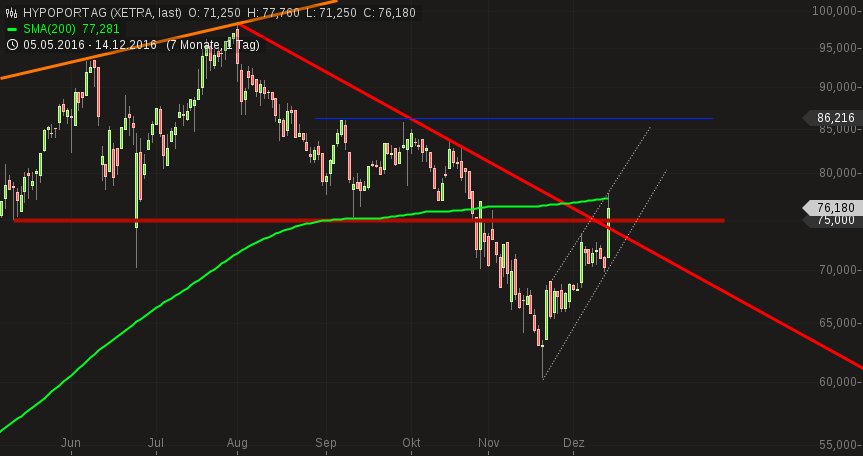
Task: Select the HYPOPORT AG (XETRA, last) title
Action: coord(102,13)
